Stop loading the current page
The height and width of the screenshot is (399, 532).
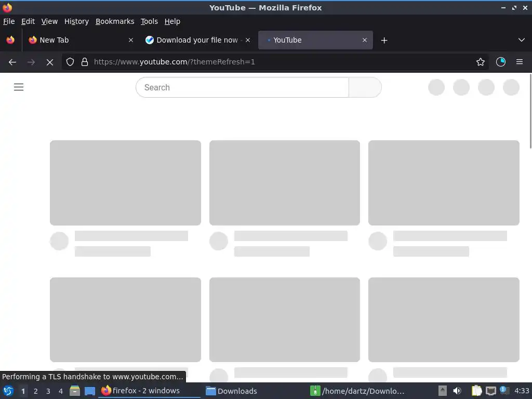pos(50,62)
